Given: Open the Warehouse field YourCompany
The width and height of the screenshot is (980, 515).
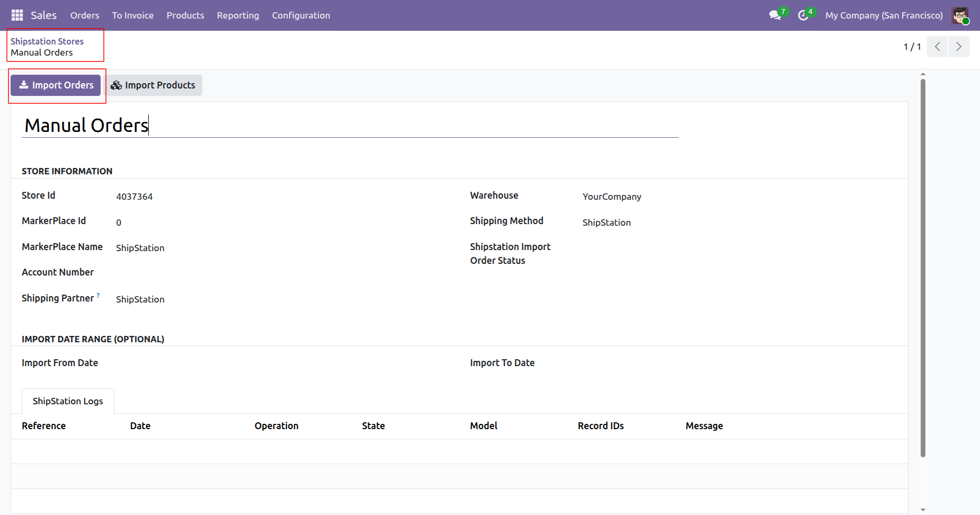Looking at the screenshot, I should tap(740, 197).
